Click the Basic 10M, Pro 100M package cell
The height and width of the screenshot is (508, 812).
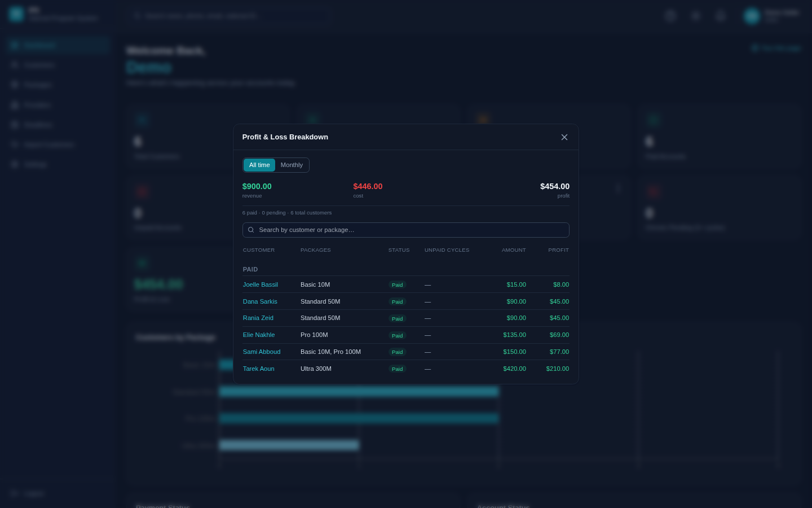pos(330,352)
